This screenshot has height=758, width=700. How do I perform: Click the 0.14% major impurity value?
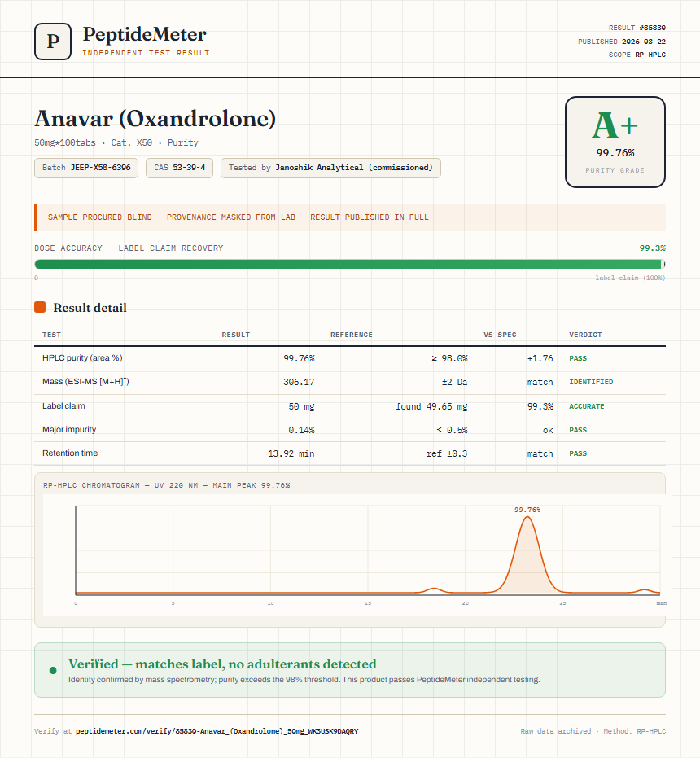click(x=301, y=430)
